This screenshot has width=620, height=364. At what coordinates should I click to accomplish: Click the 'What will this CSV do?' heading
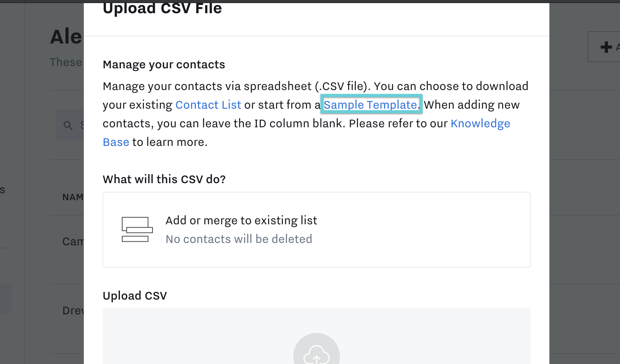coord(164,179)
